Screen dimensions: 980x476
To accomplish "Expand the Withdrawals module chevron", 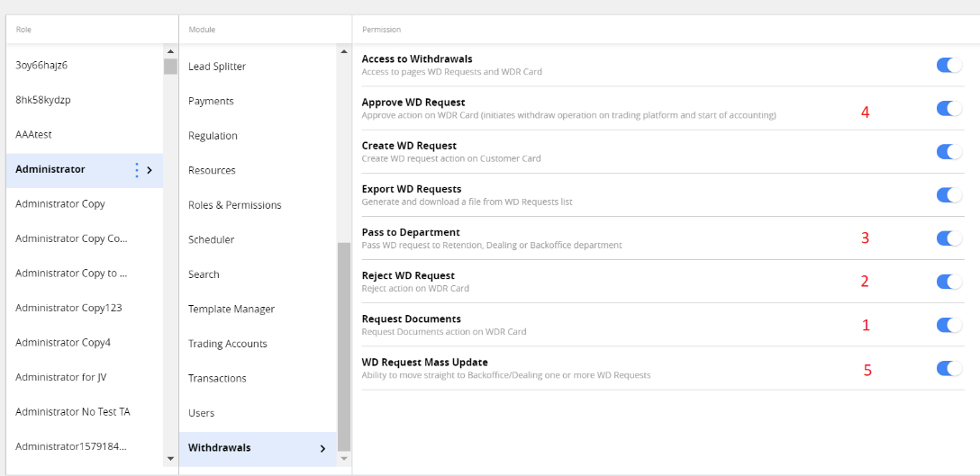I will [322, 448].
